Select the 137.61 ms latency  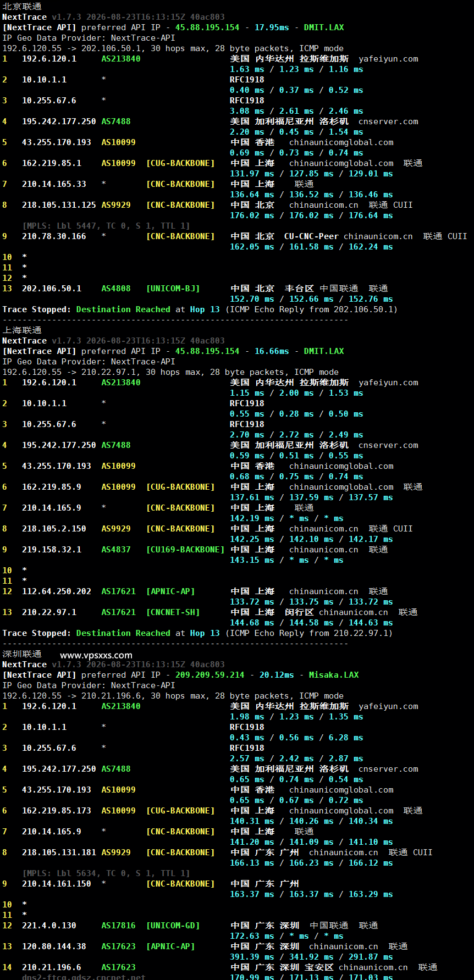click(252, 497)
